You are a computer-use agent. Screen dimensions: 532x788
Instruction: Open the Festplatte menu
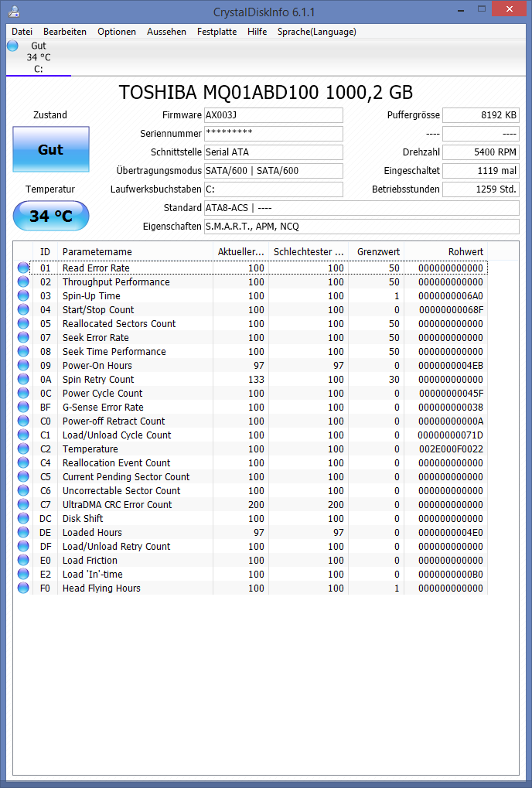click(217, 32)
